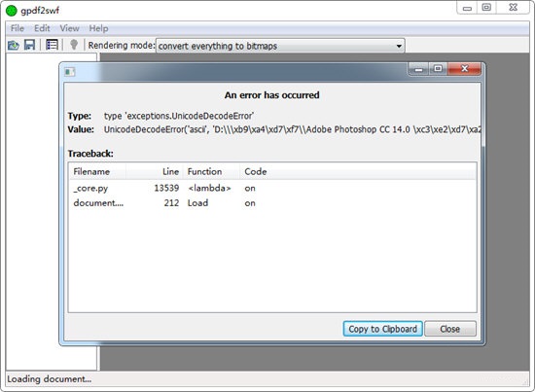The width and height of the screenshot is (535, 392).
Task: Minimize the error dialog window
Action: point(419,69)
